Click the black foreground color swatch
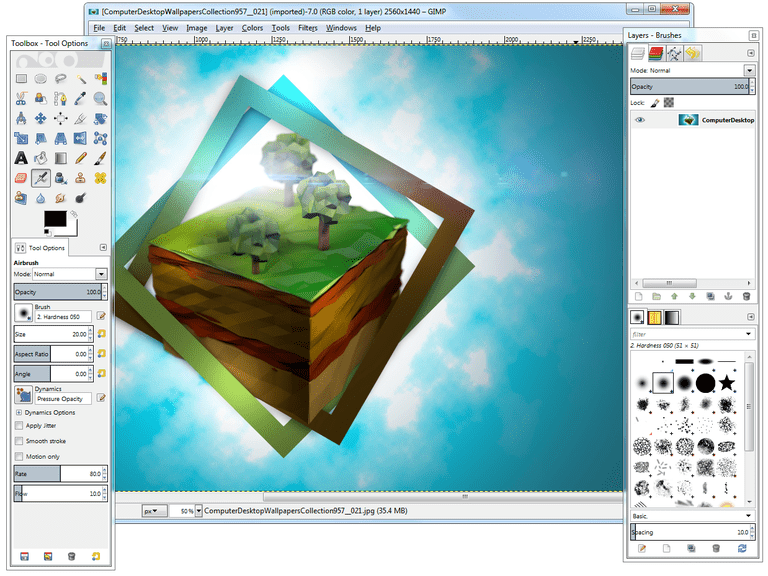768x576 pixels. [x=54, y=218]
